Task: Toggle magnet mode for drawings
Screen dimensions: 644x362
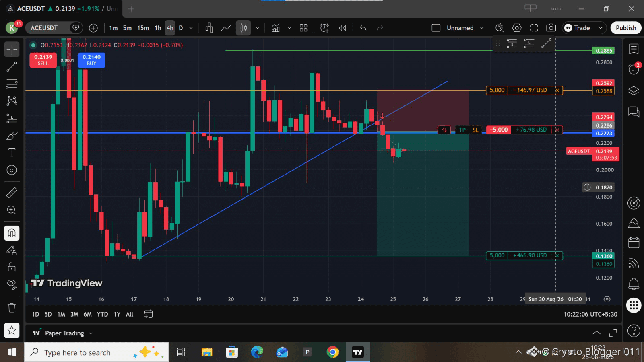Action: [12, 233]
